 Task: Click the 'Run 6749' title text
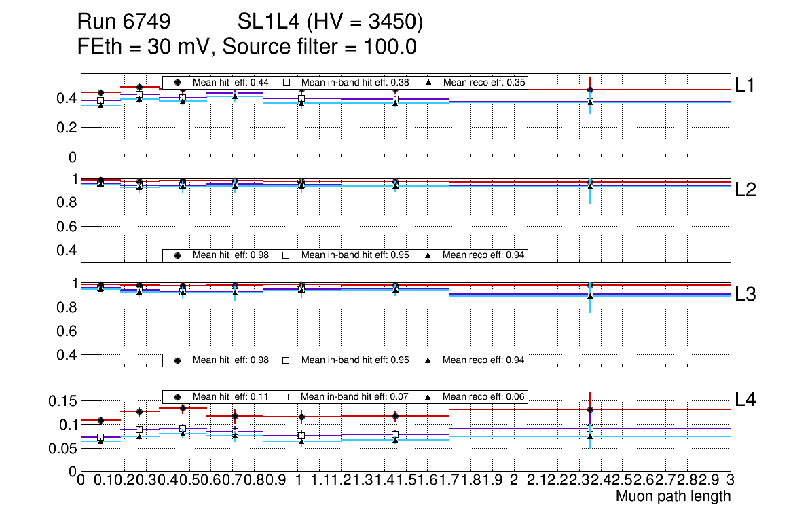coord(123,23)
